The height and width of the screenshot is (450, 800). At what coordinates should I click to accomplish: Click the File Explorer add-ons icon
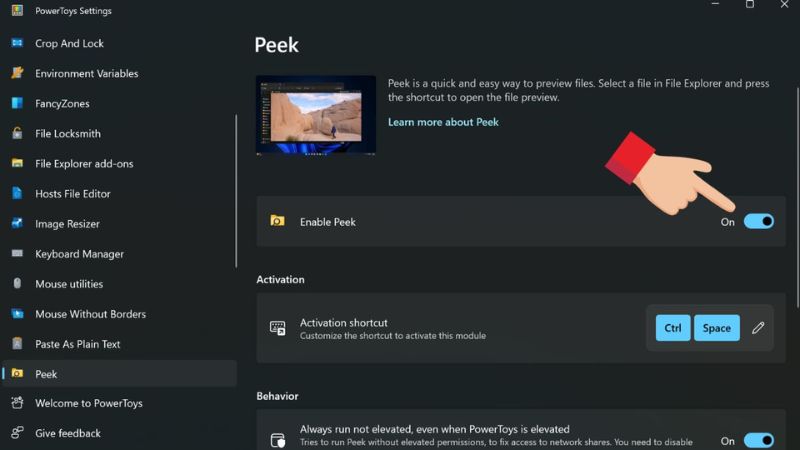17,163
